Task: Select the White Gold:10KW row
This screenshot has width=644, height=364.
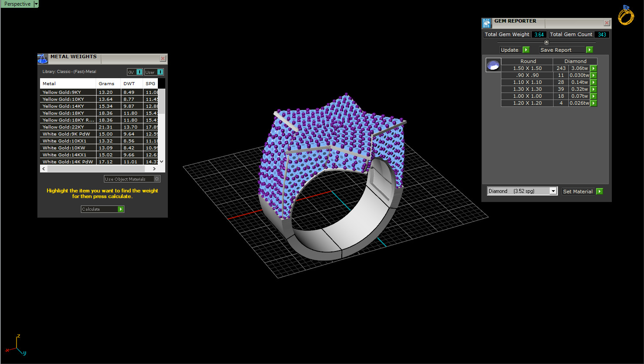Action: pos(99,148)
